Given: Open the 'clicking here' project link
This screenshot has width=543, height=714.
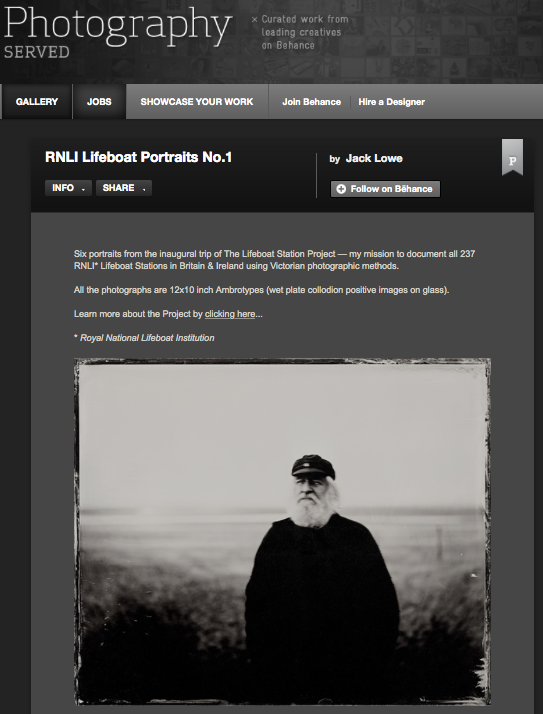Looking at the screenshot, I should point(230,314).
